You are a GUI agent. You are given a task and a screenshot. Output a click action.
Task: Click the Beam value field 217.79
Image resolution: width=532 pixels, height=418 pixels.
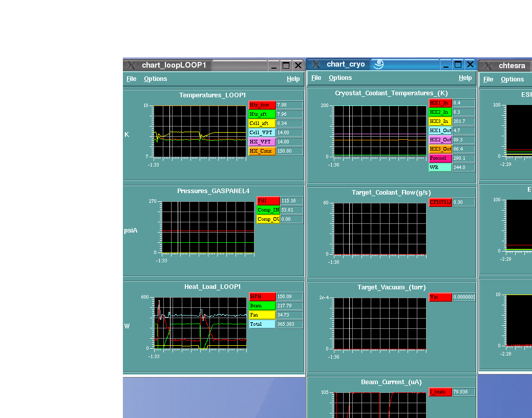coord(289,306)
